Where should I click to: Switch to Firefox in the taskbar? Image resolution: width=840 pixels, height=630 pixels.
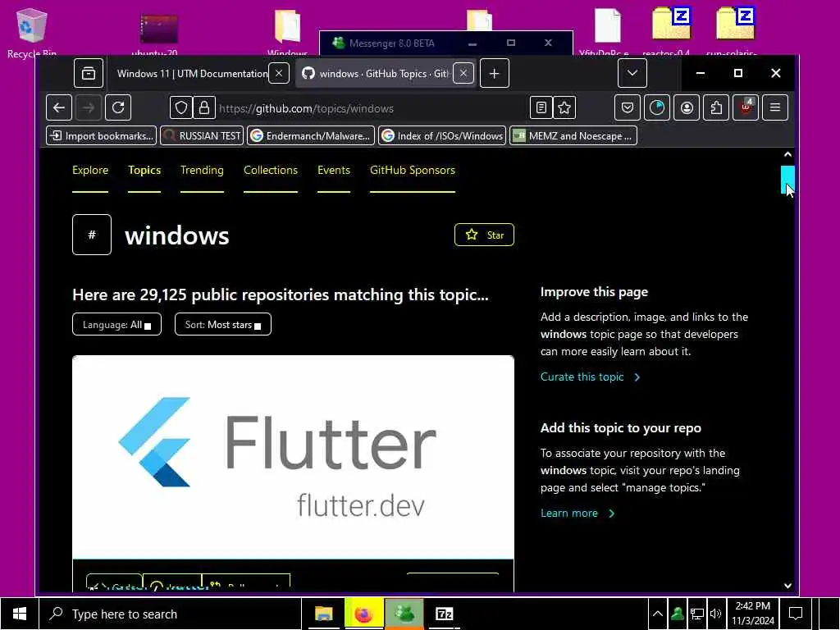pyautogui.click(x=363, y=614)
